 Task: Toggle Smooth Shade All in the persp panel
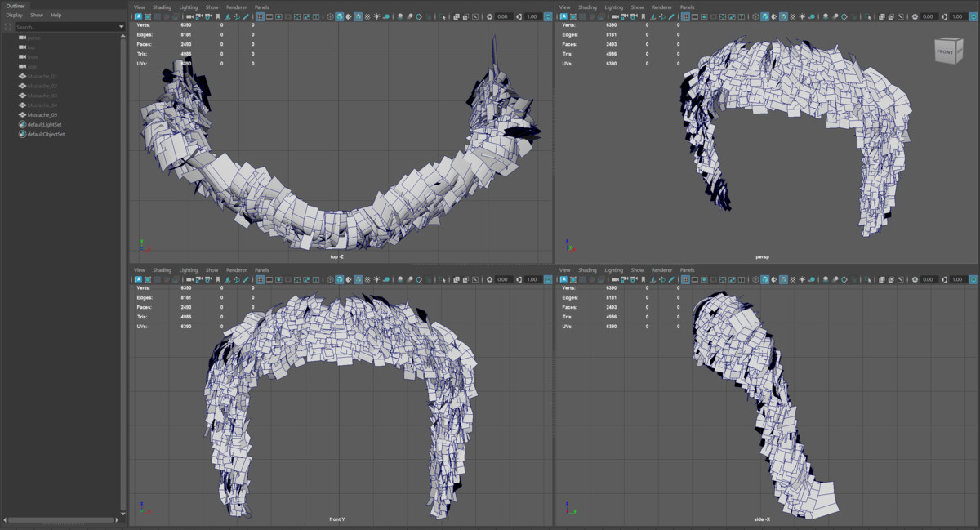click(x=764, y=16)
